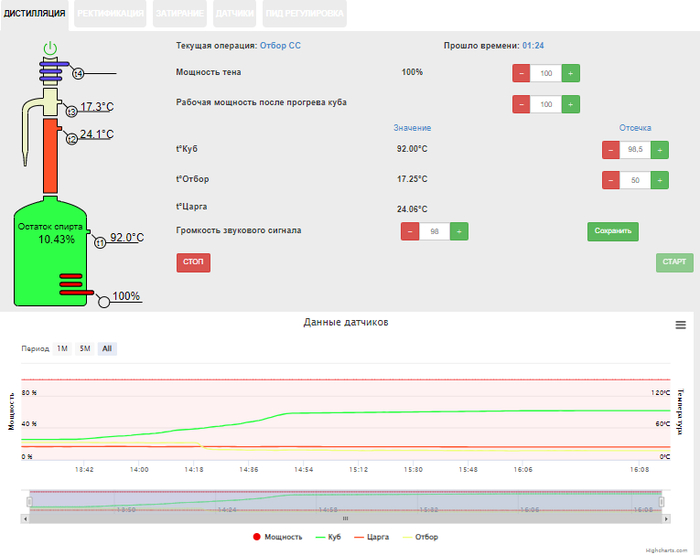
Task: Select the 1M period range
Action: (x=62, y=349)
